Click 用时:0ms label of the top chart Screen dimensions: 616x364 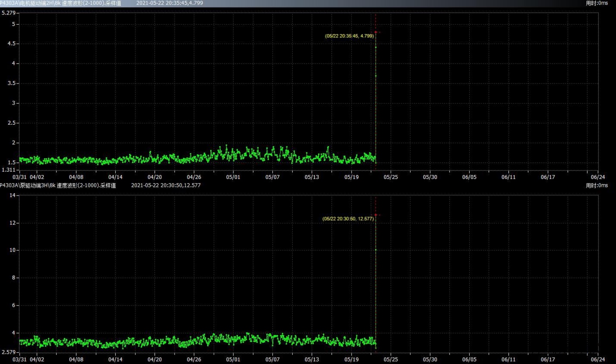click(x=596, y=3)
